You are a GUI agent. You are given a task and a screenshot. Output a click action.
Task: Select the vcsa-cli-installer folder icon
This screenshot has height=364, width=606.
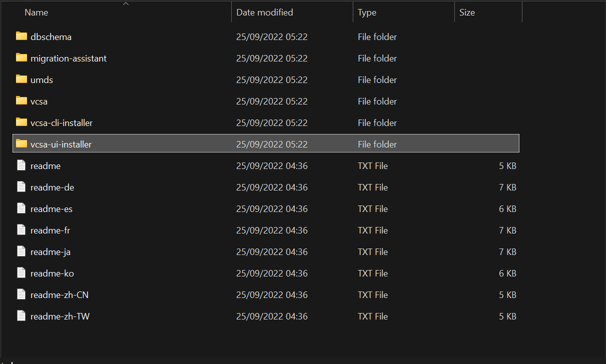21,122
